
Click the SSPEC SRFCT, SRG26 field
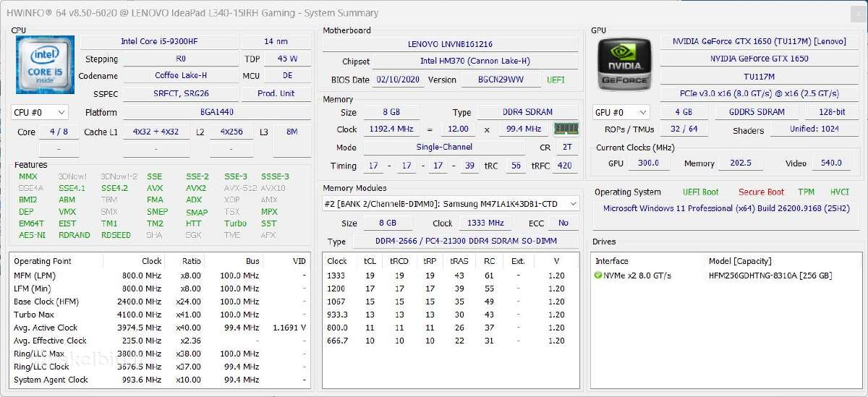tap(181, 94)
